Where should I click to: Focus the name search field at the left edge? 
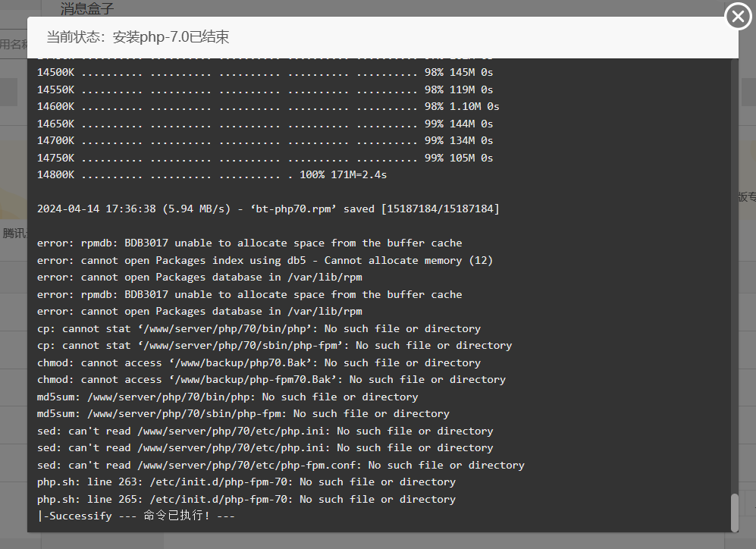pyautogui.click(x=14, y=44)
